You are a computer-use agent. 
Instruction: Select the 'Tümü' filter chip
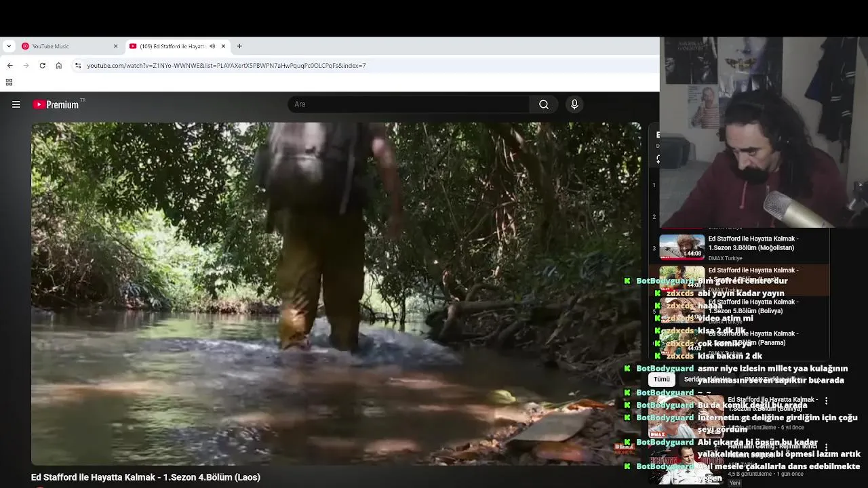(x=662, y=380)
